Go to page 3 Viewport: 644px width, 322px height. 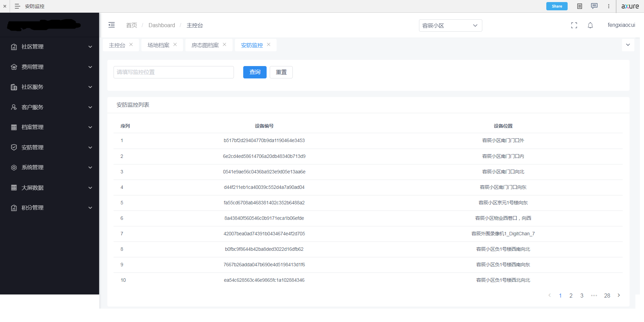click(582, 296)
